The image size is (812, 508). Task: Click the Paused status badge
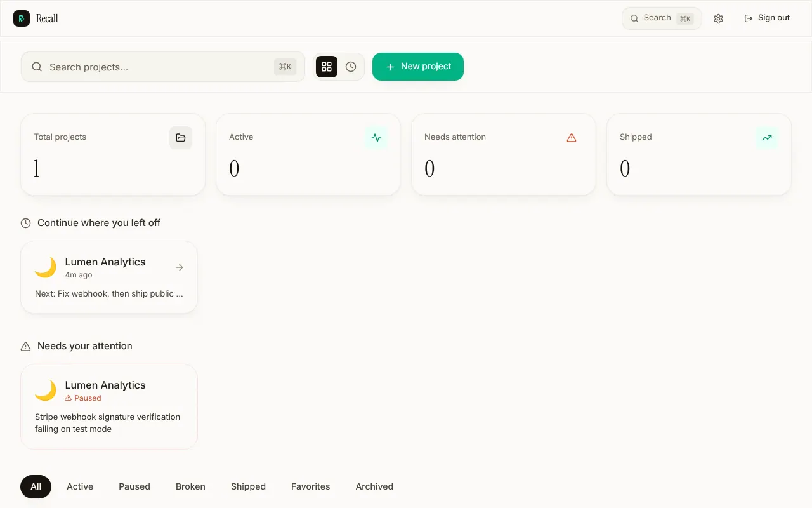point(83,398)
